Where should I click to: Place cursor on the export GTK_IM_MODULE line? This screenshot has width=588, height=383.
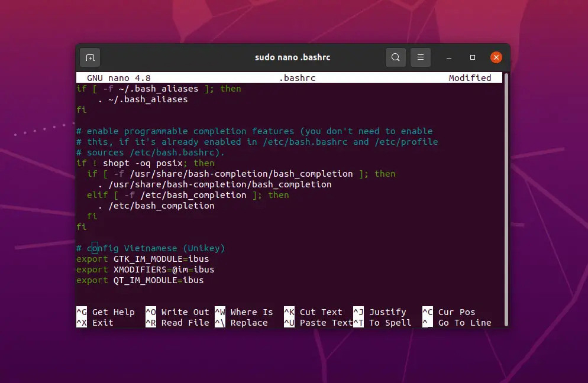click(142, 258)
